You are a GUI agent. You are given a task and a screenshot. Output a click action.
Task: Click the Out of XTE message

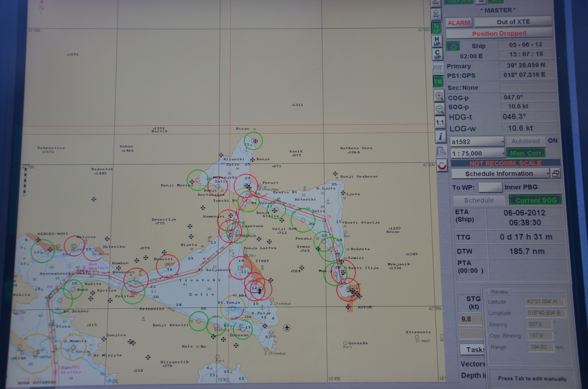click(x=513, y=22)
